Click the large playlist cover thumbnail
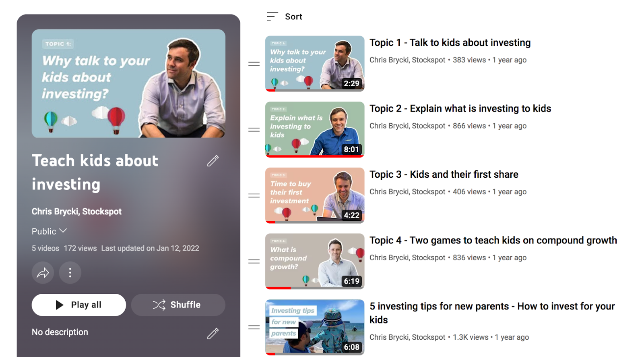This screenshot has width=644, height=357. [128, 83]
